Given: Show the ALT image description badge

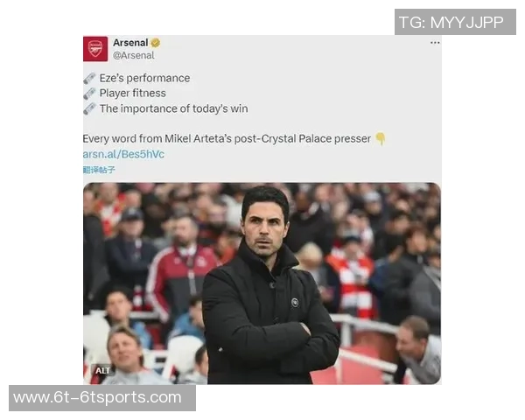Looking at the screenshot, I should tap(103, 370).
